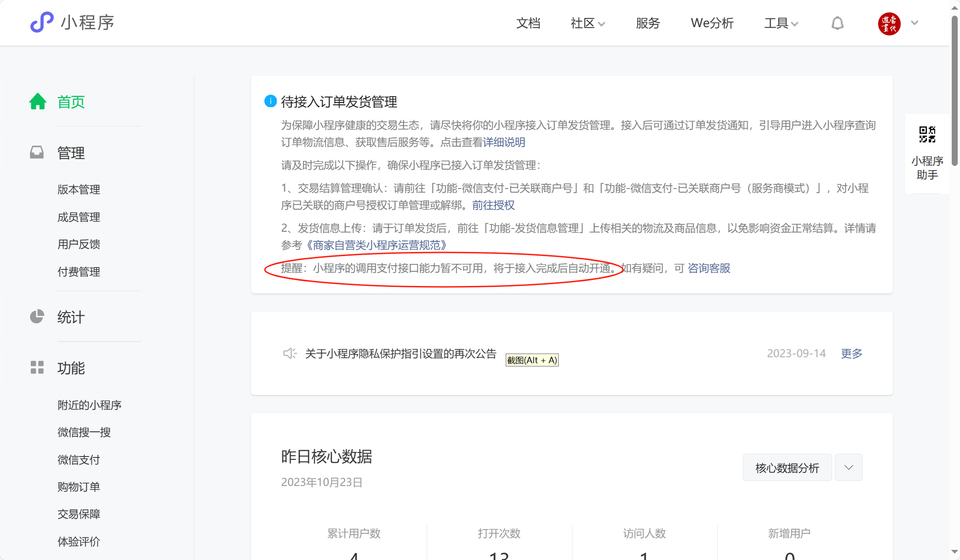Image resolution: width=960 pixels, height=560 pixels.
Task: Open We分析 in the top navigation
Action: click(712, 23)
